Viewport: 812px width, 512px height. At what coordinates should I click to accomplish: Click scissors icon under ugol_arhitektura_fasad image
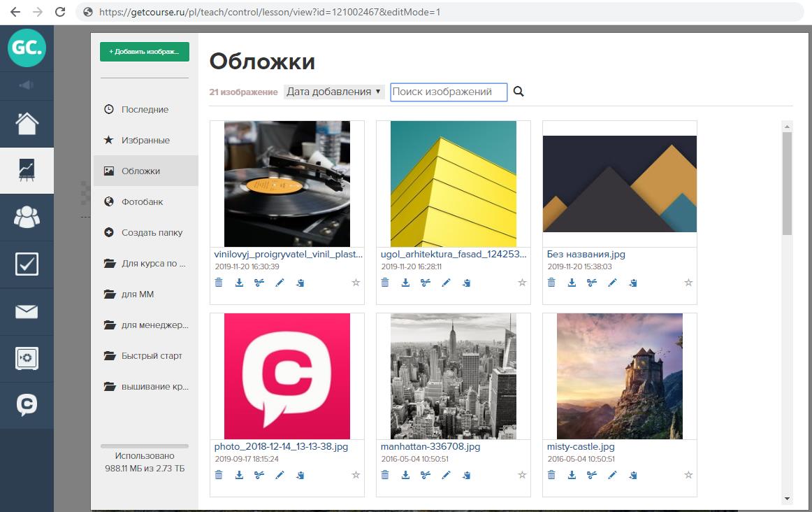click(x=426, y=283)
